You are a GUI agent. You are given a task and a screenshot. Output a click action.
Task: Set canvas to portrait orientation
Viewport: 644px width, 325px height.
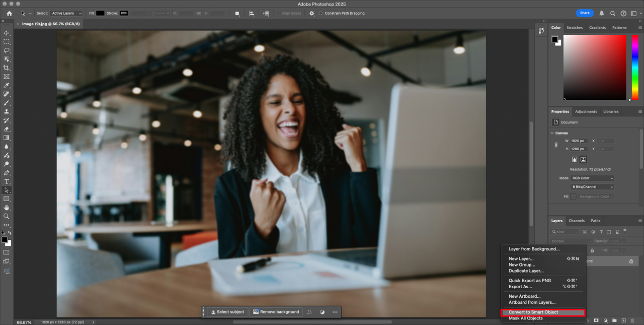(575, 159)
